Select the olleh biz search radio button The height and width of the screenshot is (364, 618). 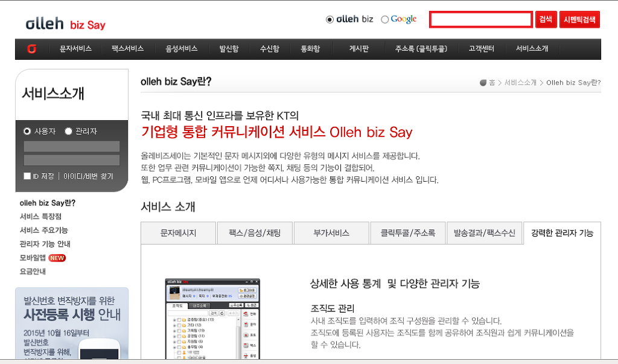coord(330,19)
